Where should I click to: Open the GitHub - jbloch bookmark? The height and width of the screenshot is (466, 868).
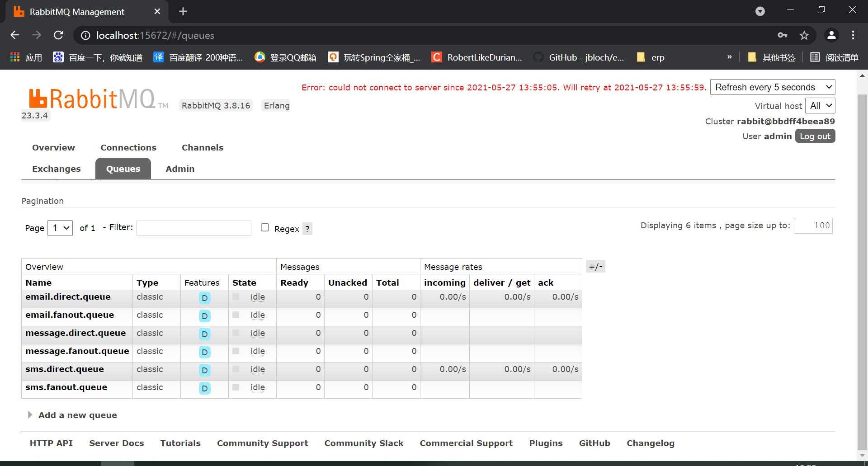579,57
